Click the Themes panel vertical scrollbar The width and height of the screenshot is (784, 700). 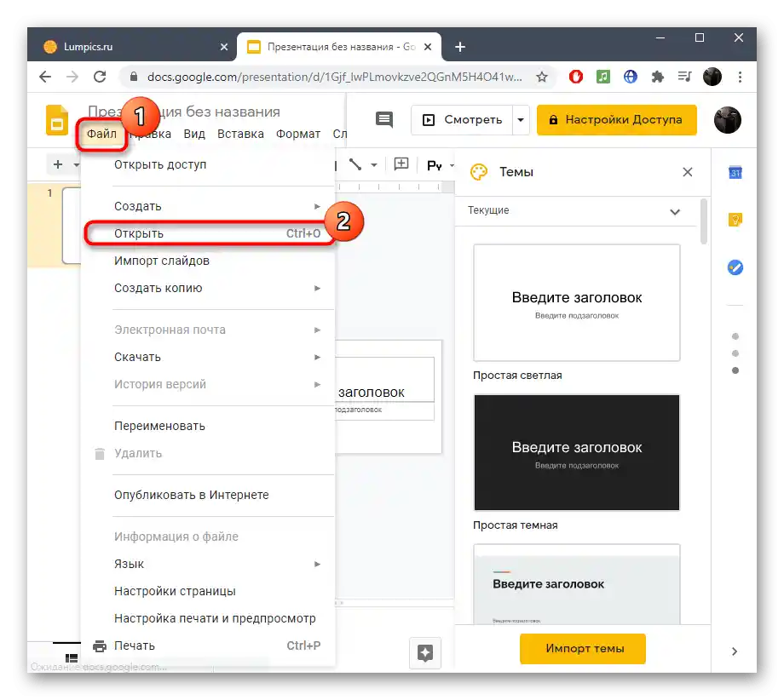(704, 221)
